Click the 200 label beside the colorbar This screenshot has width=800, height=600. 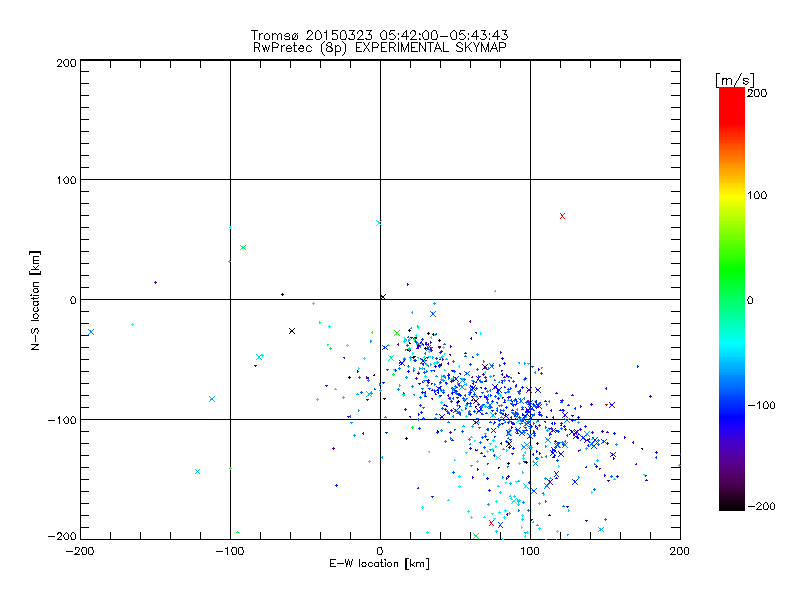coord(757,93)
